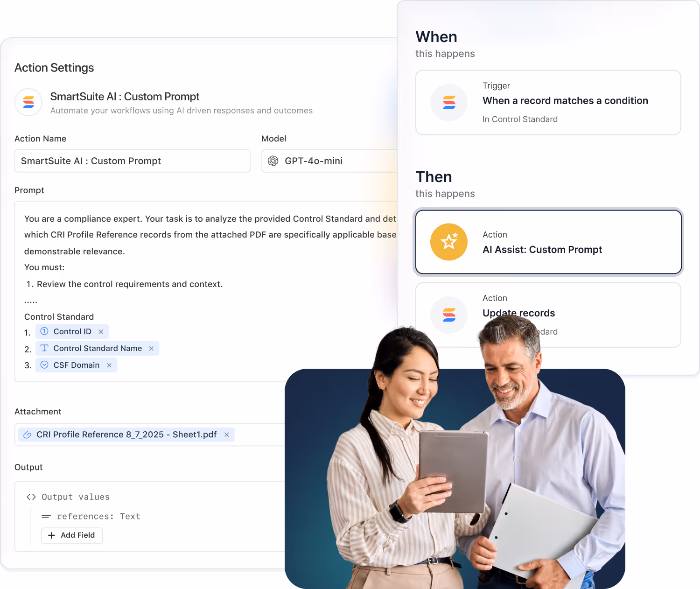
Task: Open the Update records action card
Action: 548,315
